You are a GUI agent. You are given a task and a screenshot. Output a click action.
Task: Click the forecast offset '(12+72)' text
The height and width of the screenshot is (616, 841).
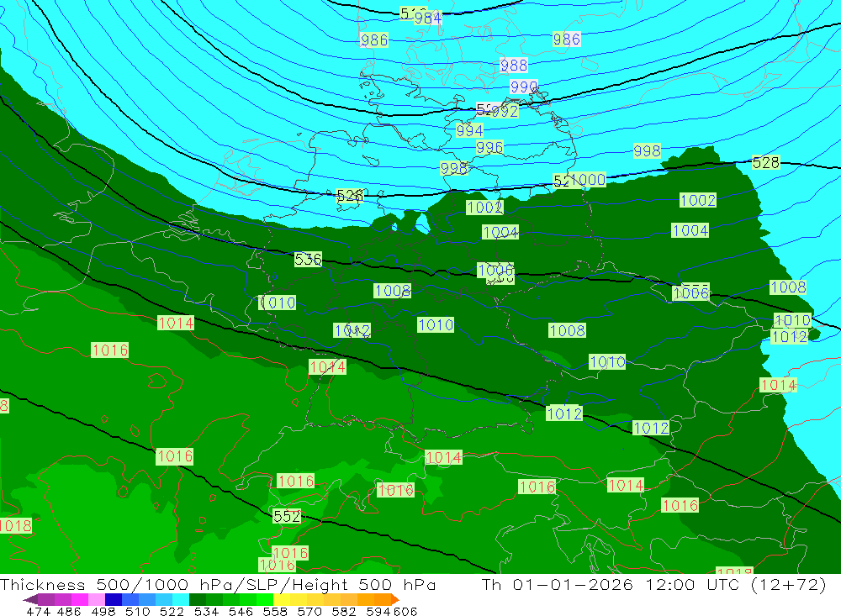click(x=789, y=584)
